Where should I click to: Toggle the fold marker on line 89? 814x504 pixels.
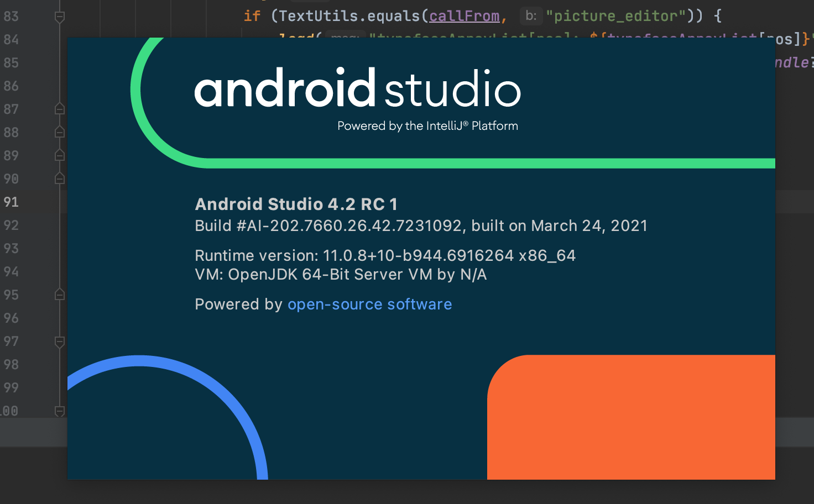point(60,155)
